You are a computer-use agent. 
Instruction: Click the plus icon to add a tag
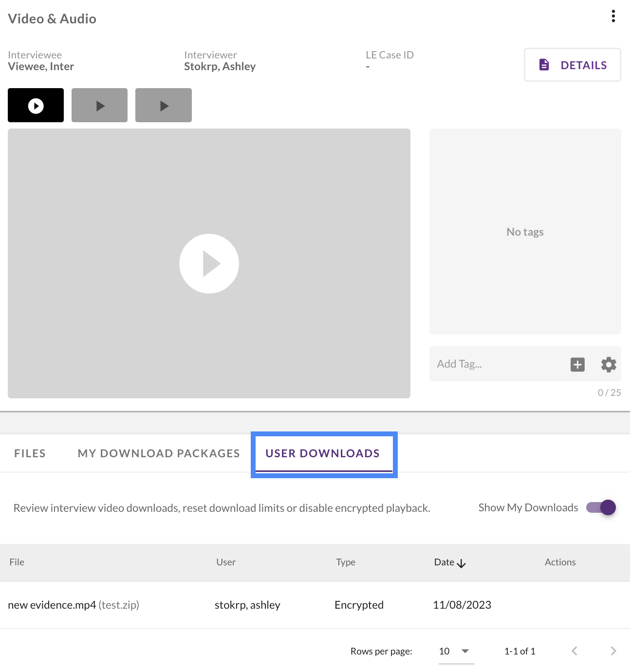pyautogui.click(x=577, y=364)
